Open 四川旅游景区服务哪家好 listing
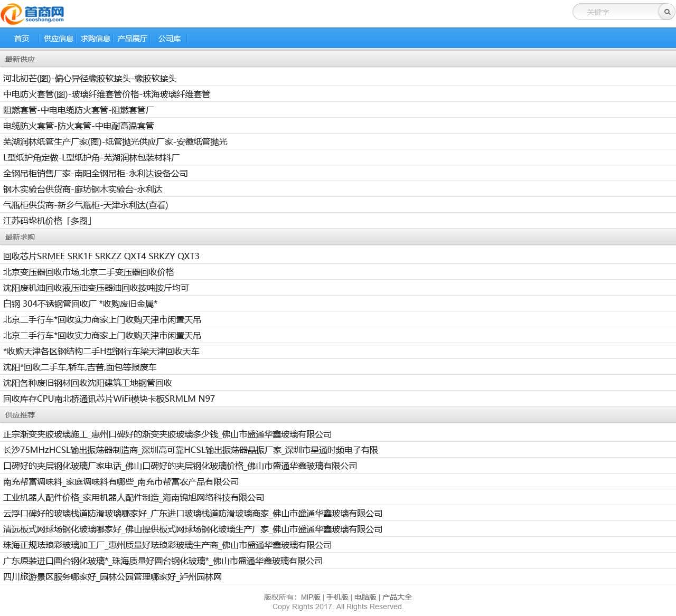 click(x=112, y=576)
